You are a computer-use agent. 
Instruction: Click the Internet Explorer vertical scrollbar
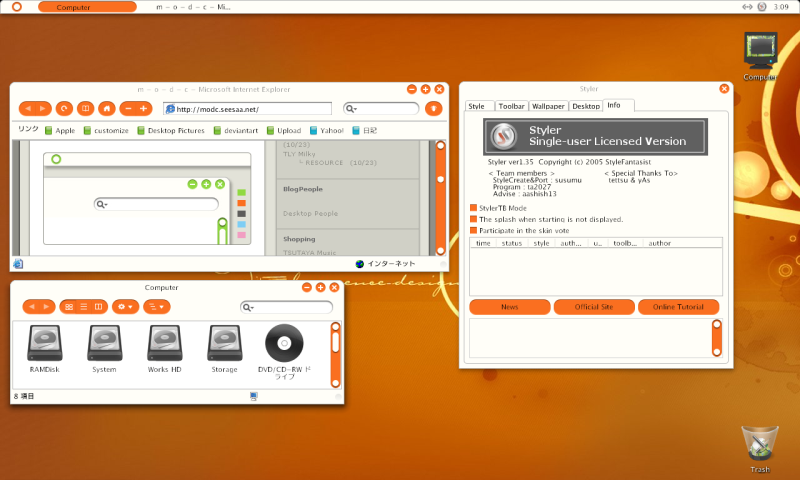[440, 198]
